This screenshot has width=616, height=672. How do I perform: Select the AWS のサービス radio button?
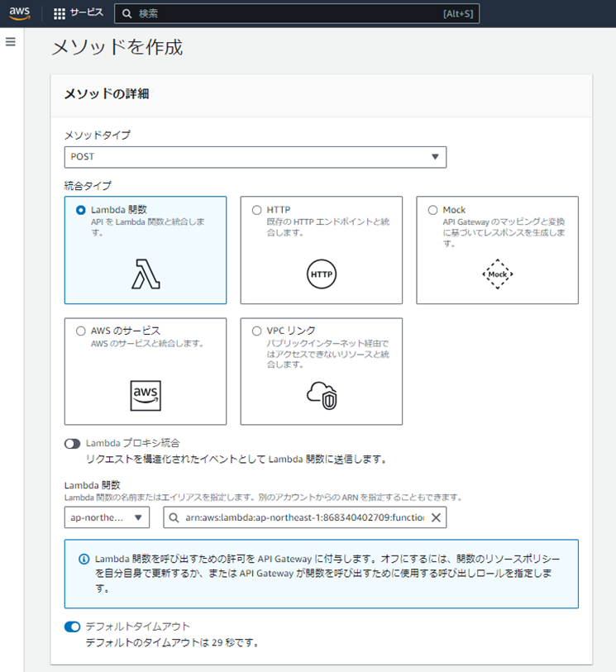click(80, 331)
